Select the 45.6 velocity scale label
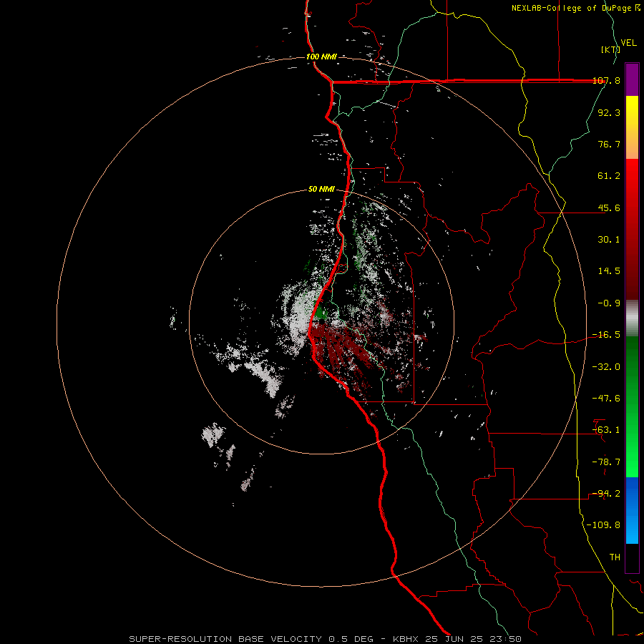The image size is (644, 644). tap(609, 208)
